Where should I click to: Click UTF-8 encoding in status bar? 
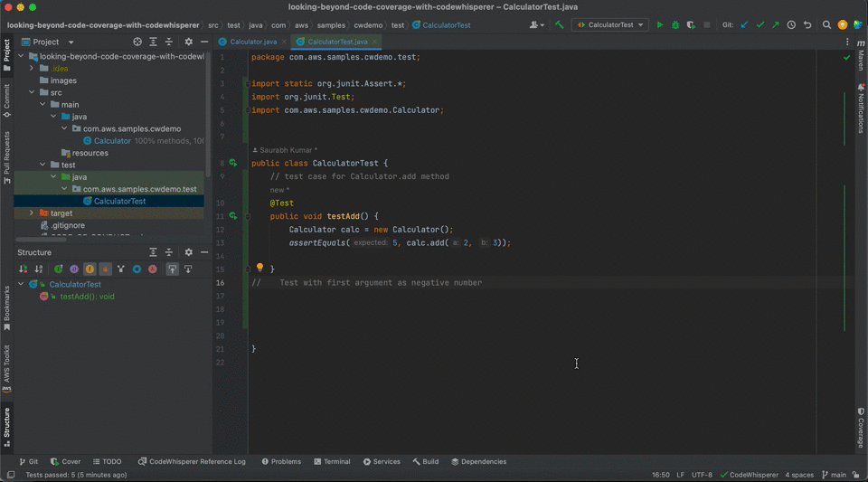coord(702,475)
